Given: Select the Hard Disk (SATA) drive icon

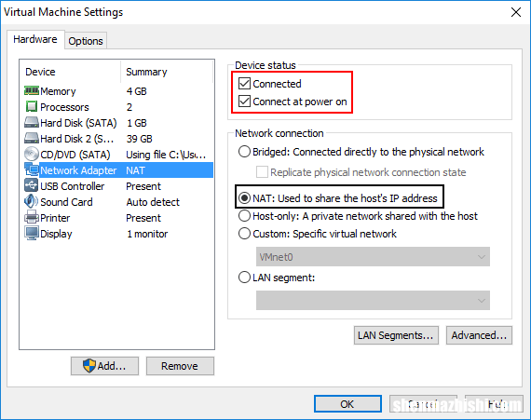Looking at the screenshot, I should (32, 122).
